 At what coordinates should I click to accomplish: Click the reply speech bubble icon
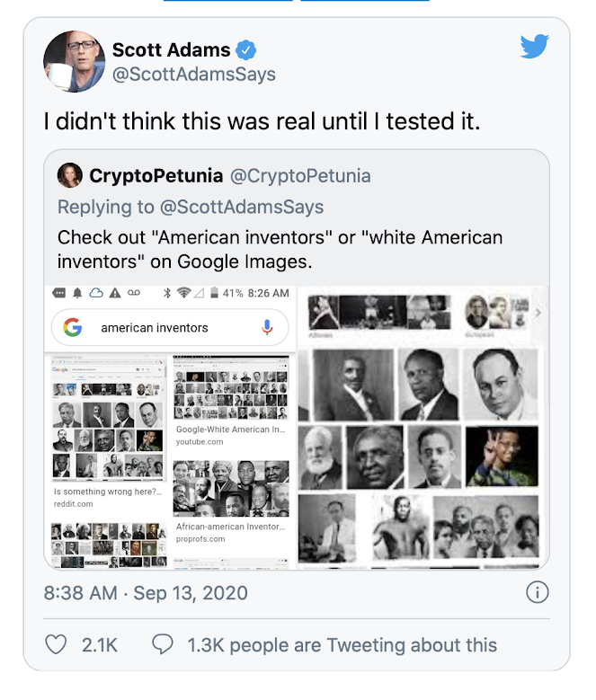pyautogui.click(x=163, y=644)
